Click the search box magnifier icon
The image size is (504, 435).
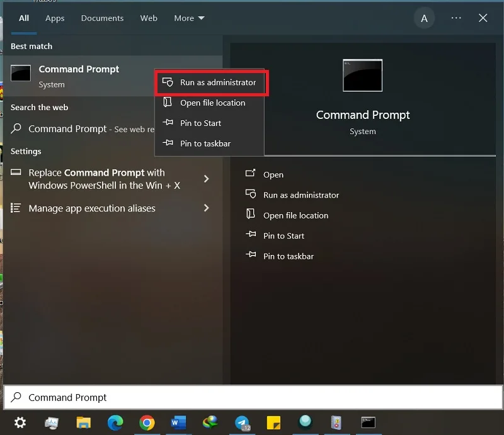(16, 397)
